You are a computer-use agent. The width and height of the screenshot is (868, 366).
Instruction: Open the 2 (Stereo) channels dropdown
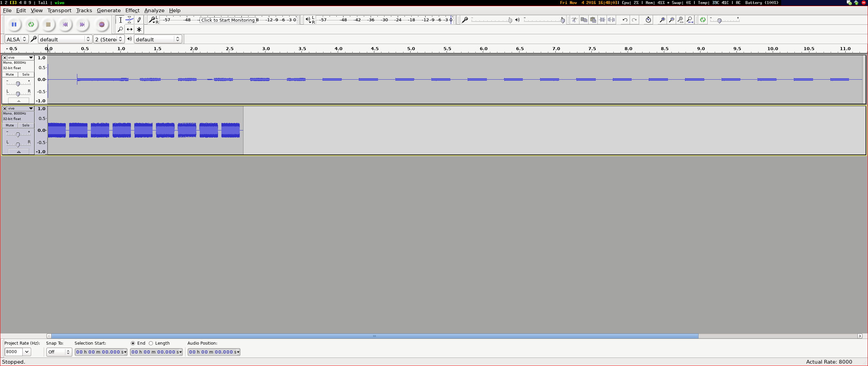tap(109, 39)
